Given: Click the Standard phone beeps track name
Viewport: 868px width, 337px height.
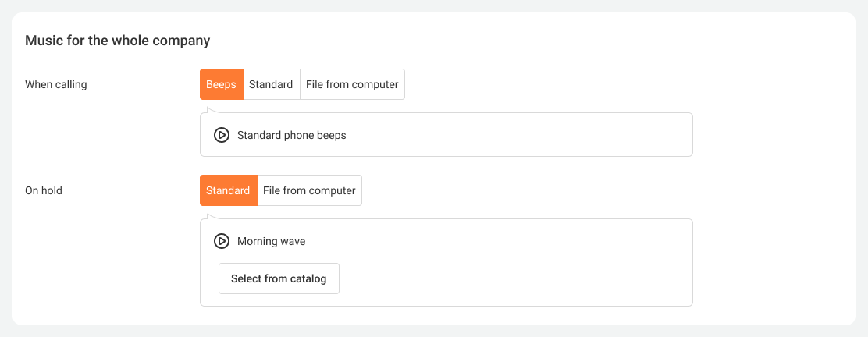Looking at the screenshot, I should point(292,135).
